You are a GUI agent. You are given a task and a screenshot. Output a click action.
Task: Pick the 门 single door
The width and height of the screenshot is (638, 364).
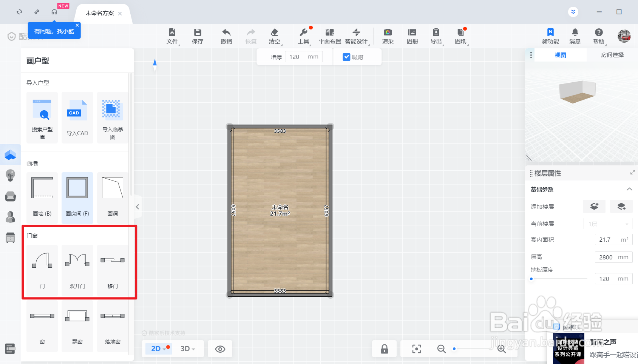pos(42,270)
